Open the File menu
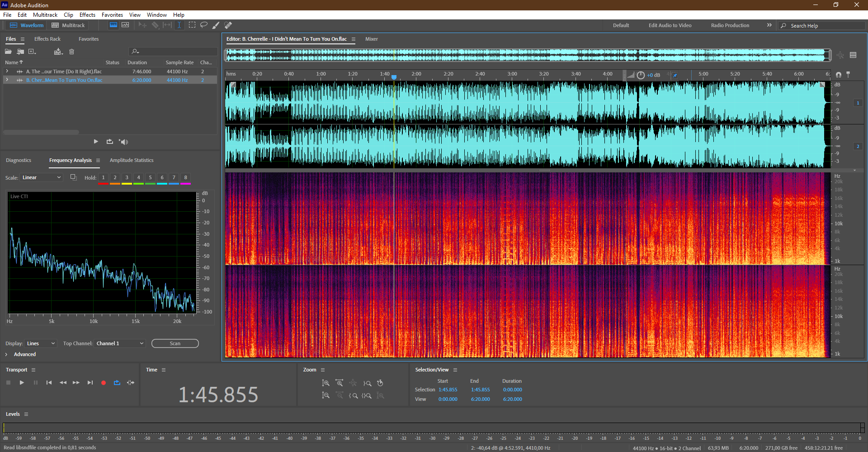 [x=7, y=15]
